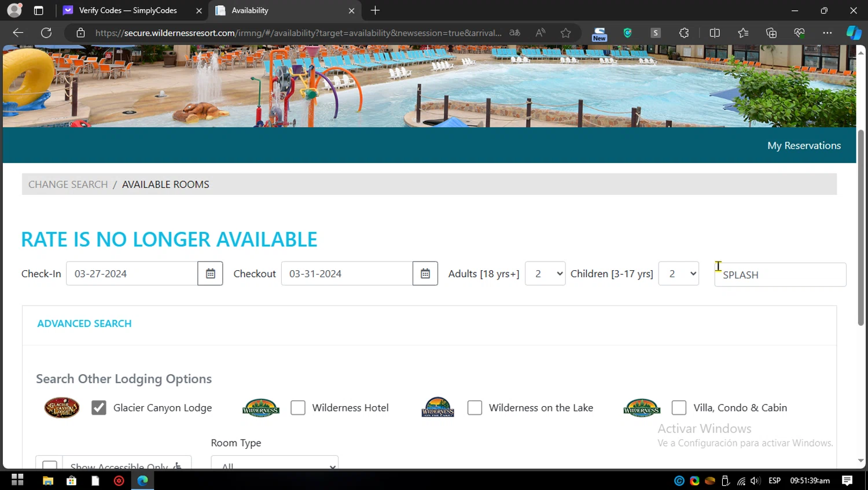The image size is (868, 490).
Task: Click Available Rooms breadcrumb
Action: [x=165, y=185]
